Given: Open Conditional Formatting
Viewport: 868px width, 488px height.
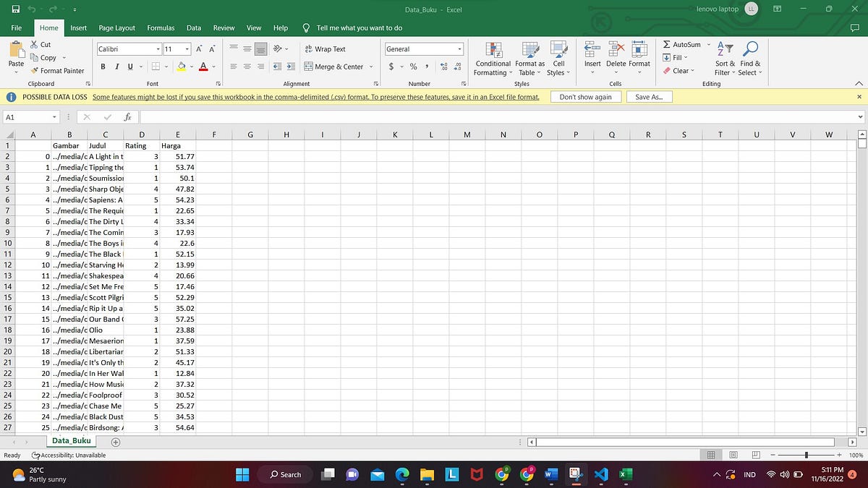Looking at the screenshot, I should click(x=493, y=59).
